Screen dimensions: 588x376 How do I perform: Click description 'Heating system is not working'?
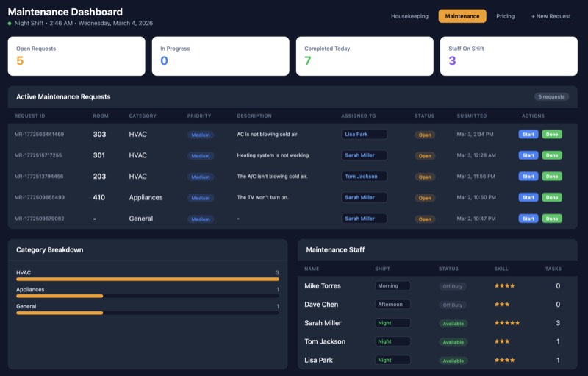(x=273, y=155)
